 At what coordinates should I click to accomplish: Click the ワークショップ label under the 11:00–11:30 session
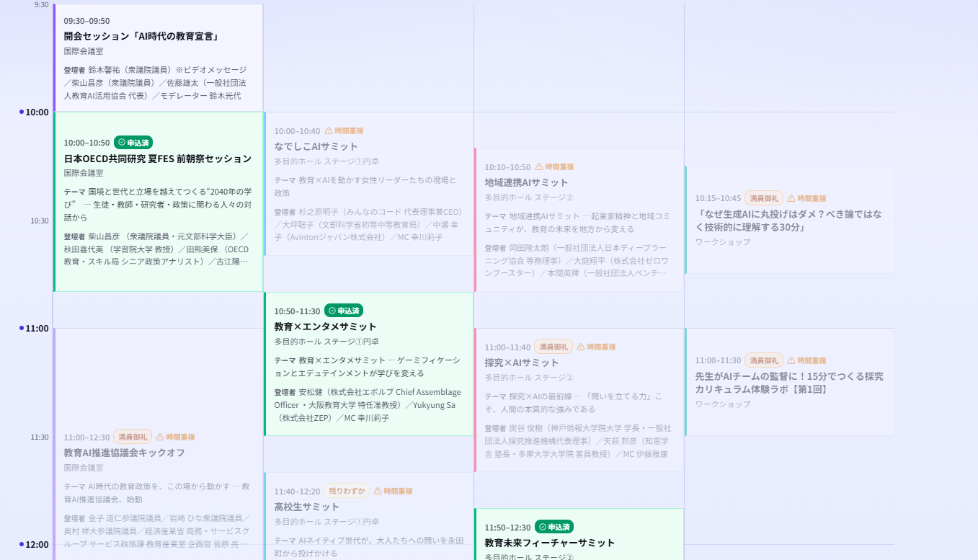(x=723, y=404)
